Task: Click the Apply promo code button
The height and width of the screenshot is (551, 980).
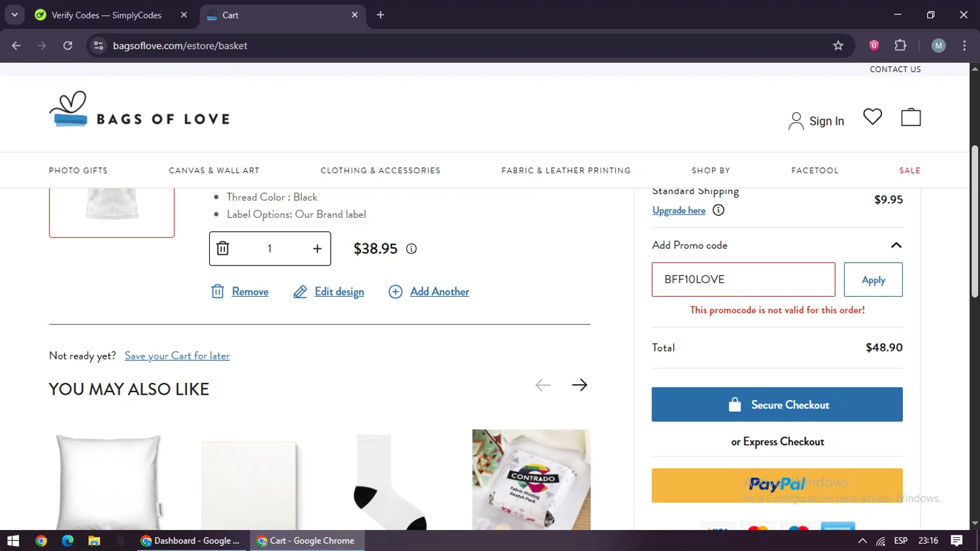Action: tap(873, 279)
